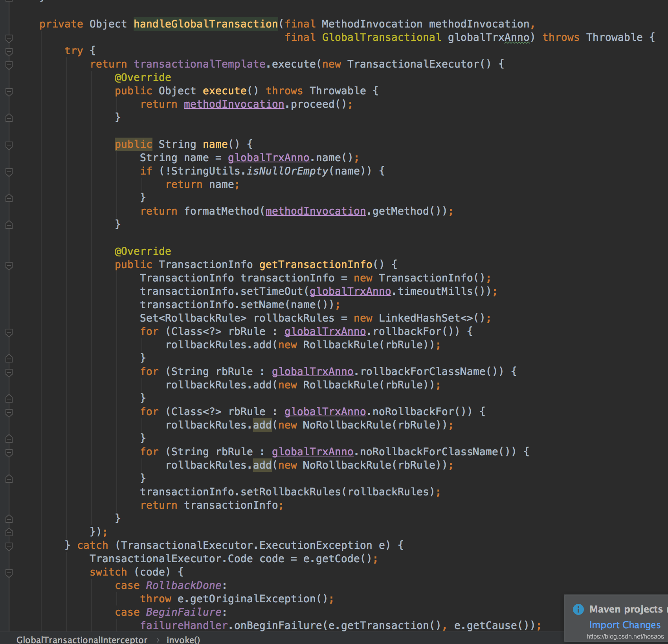
Task: Select the invoke() breadcrumb item
Action: click(x=183, y=640)
